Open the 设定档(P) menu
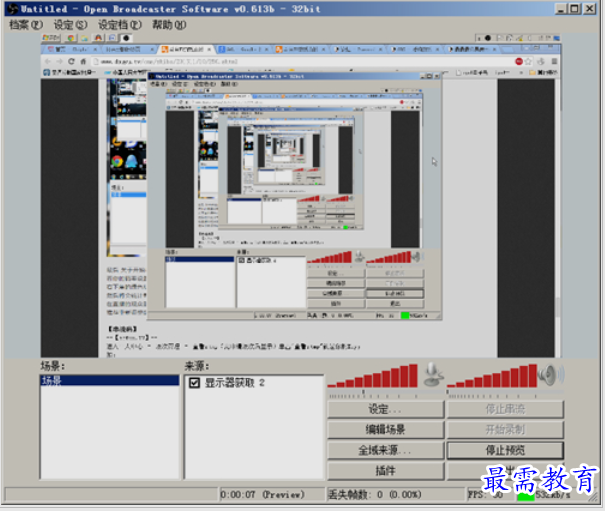 [120, 25]
